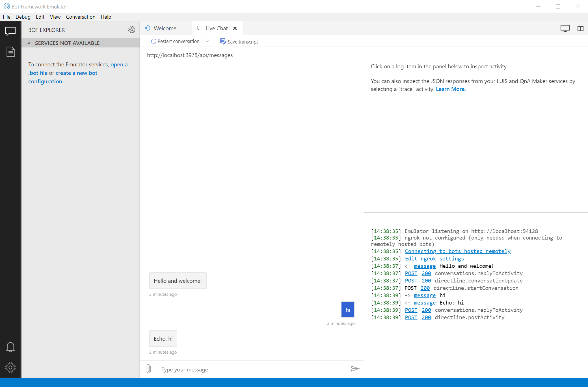Click the Learn More link
This screenshot has height=387, width=588.
coord(451,89)
